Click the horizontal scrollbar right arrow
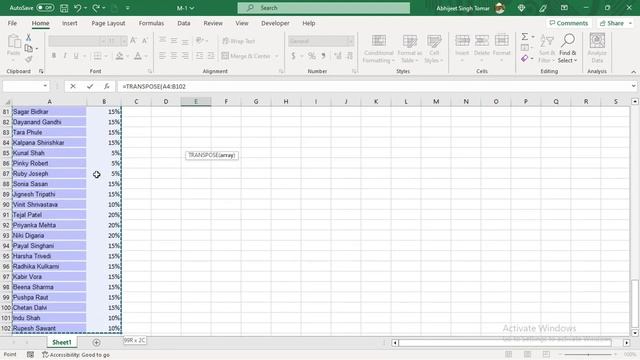The width and height of the screenshot is (640, 360). tap(627, 343)
